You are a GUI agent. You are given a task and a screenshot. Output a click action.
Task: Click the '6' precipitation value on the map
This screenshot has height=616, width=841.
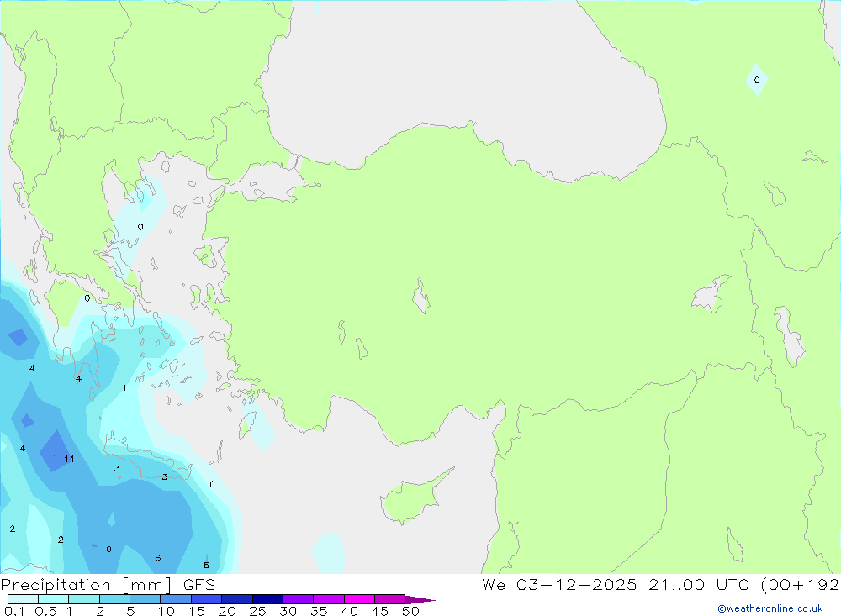(x=158, y=557)
